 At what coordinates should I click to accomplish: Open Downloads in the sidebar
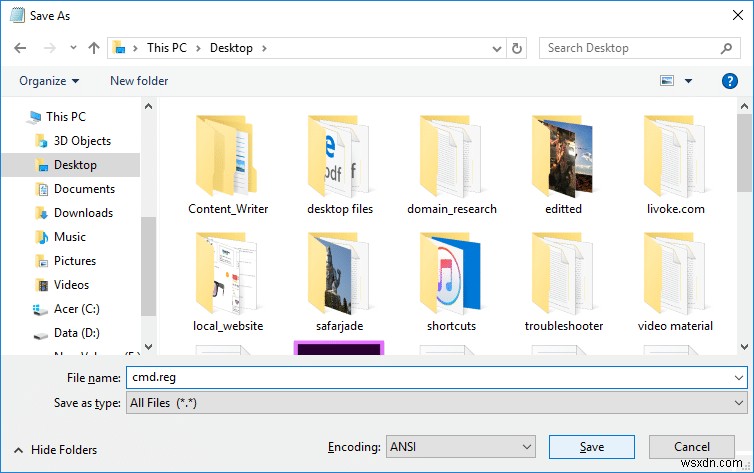(83, 213)
